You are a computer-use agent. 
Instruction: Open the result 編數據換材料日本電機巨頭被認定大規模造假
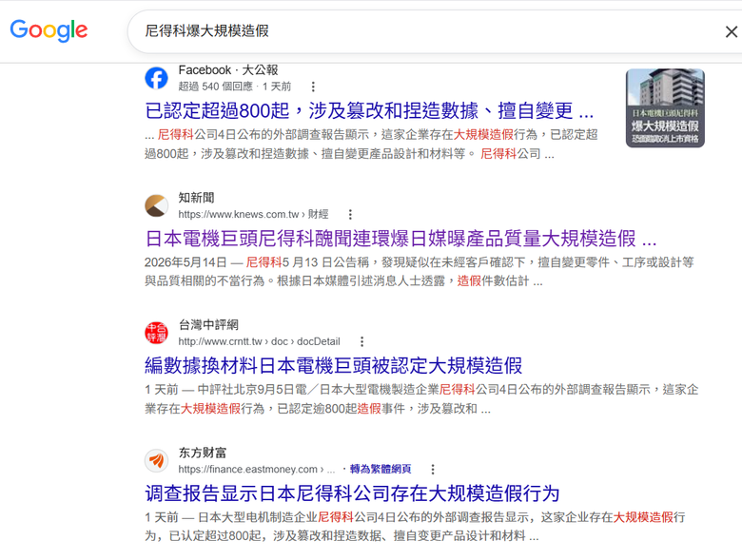coord(333,366)
